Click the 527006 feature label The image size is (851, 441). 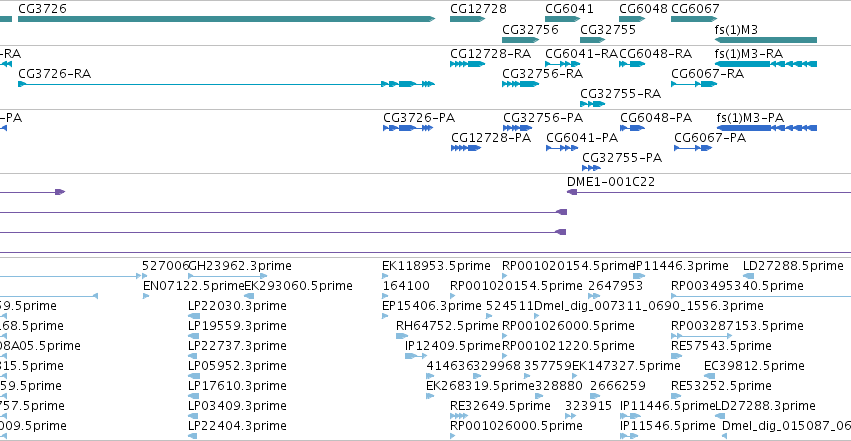pyautogui.click(x=165, y=266)
